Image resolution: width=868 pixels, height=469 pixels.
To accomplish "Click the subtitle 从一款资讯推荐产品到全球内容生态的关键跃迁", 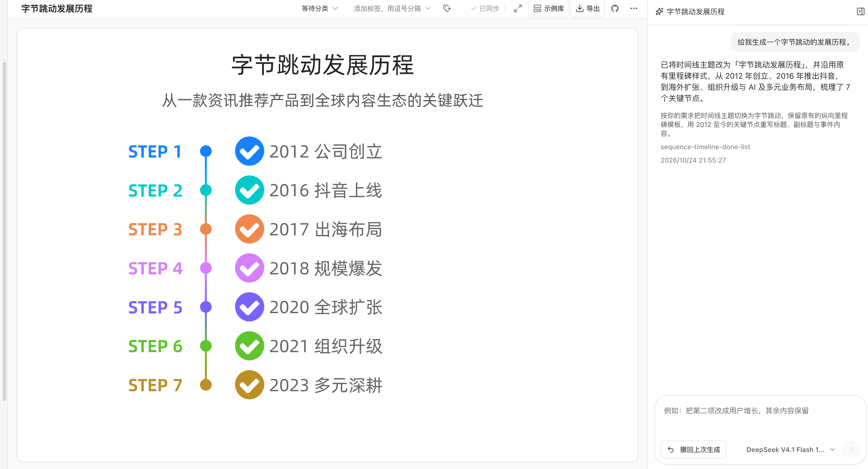I will [x=323, y=100].
